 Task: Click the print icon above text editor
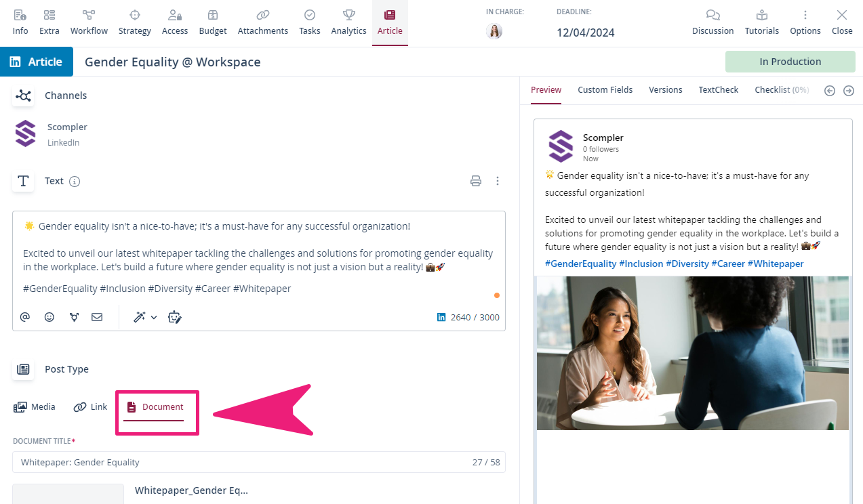click(476, 181)
